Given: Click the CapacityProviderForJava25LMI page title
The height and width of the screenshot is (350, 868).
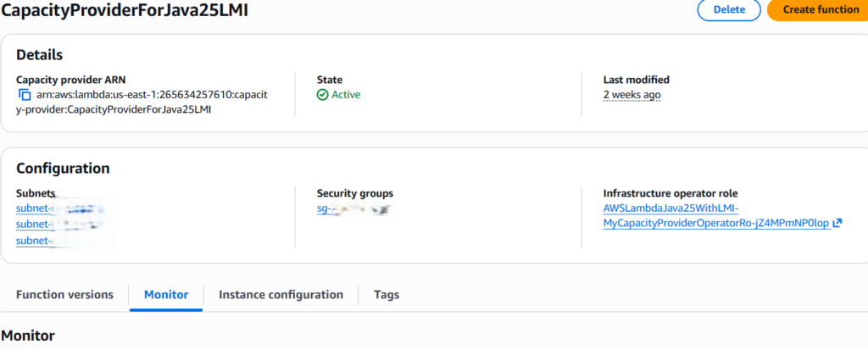Looking at the screenshot, I should pyautogui.click(x=125, y=9).
